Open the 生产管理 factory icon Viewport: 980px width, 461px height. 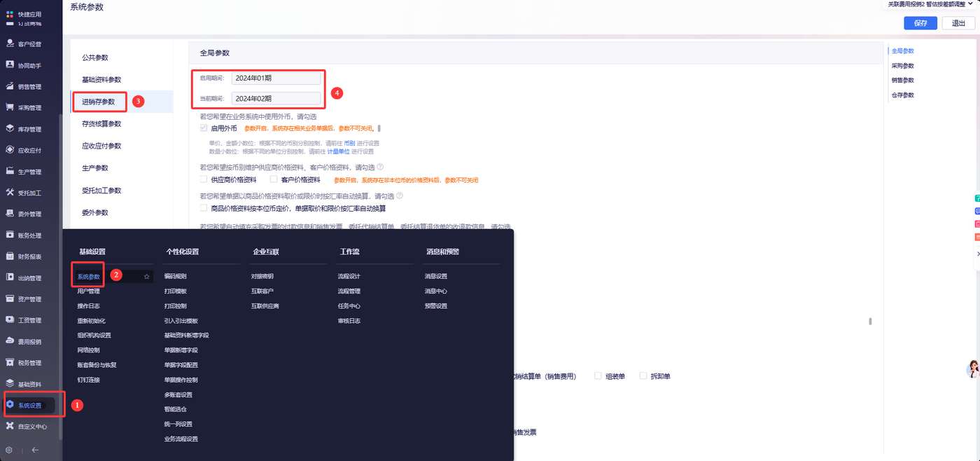10,171
